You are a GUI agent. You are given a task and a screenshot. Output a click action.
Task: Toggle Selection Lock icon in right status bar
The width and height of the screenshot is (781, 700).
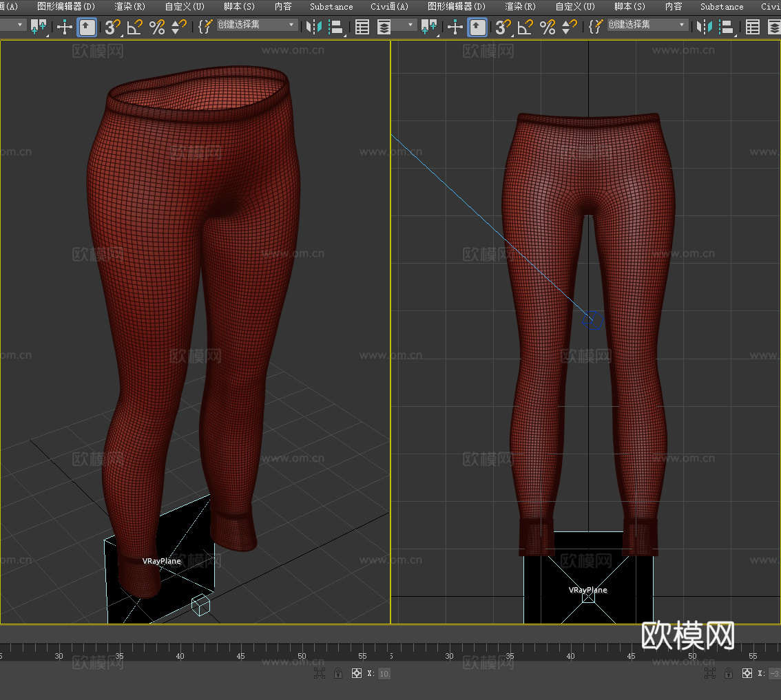(729, 674)
